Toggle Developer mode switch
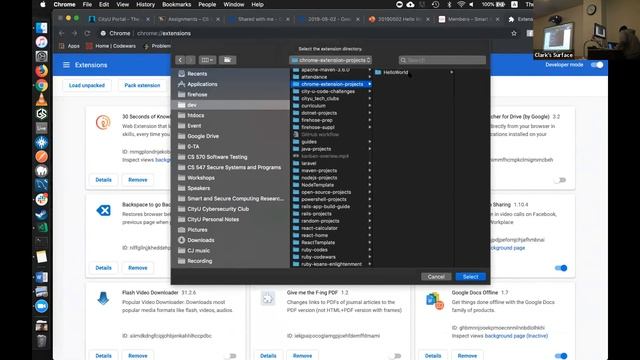 597,65
